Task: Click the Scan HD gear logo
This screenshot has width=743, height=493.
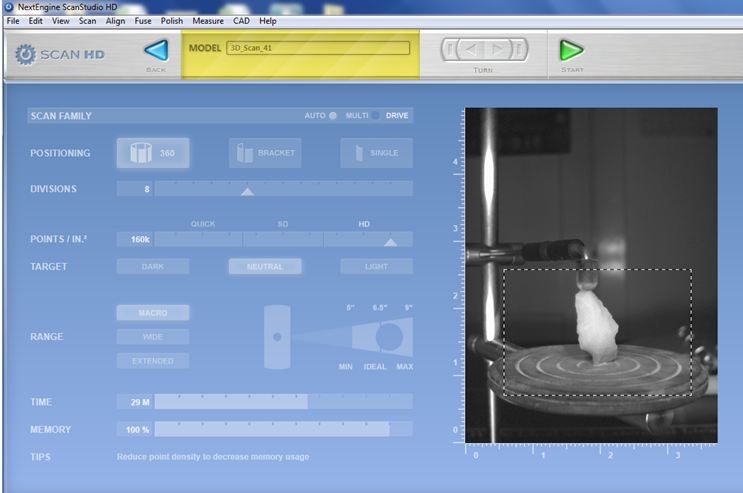Action: point(25,55)
